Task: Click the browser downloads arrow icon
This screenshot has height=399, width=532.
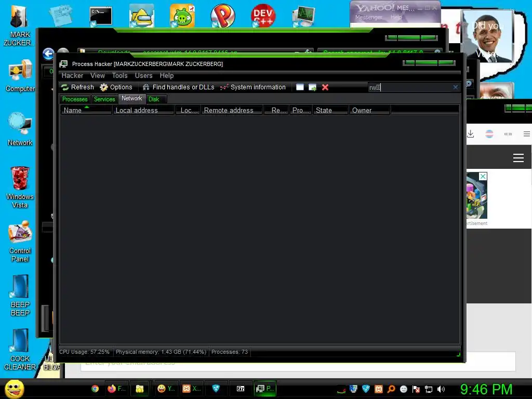Action: pos(471,134)
